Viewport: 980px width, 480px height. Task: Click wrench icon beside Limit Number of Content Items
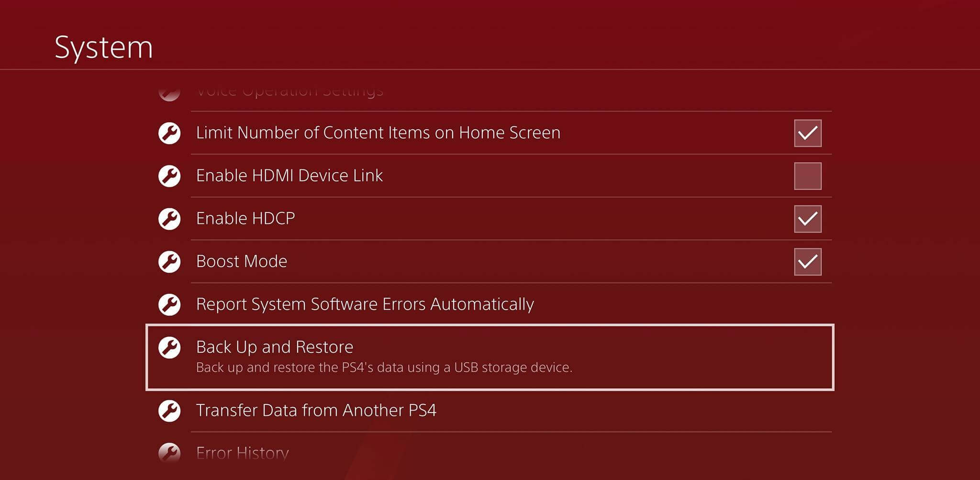(x=169, y=133)
